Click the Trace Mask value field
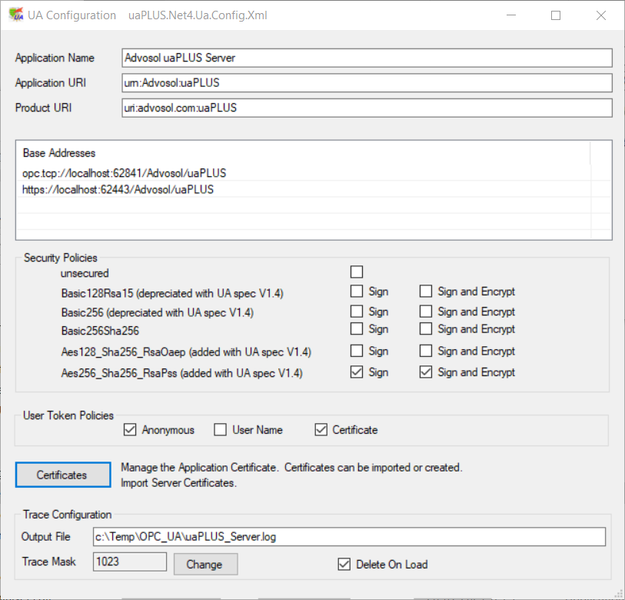The image size is (625, 600). (x=130, y=562)
